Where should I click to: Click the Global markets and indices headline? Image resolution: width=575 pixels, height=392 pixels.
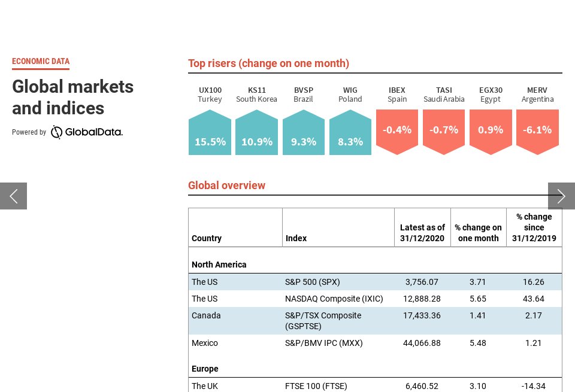(72, 98)
